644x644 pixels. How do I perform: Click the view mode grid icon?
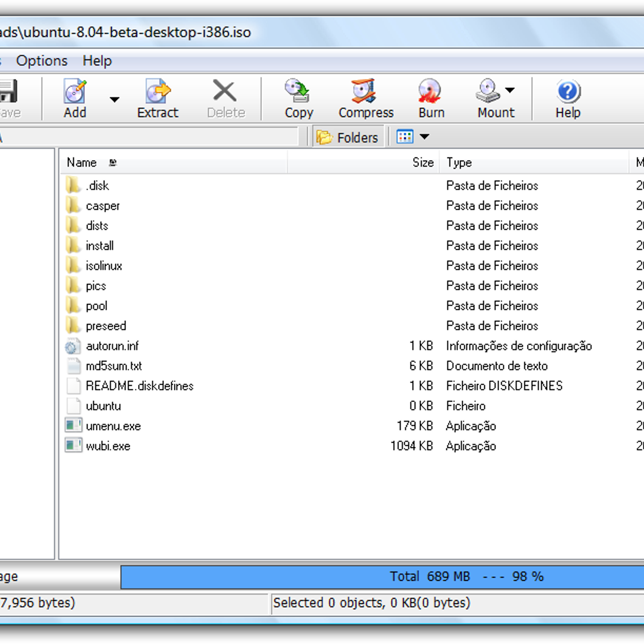point(405,137)
